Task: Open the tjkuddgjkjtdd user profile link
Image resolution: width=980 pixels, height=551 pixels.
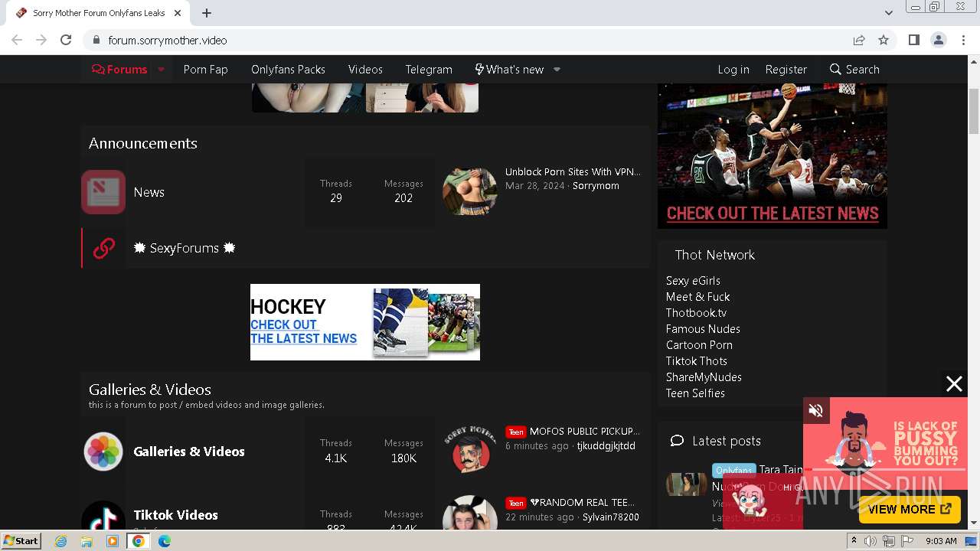Action: (606, 446)
